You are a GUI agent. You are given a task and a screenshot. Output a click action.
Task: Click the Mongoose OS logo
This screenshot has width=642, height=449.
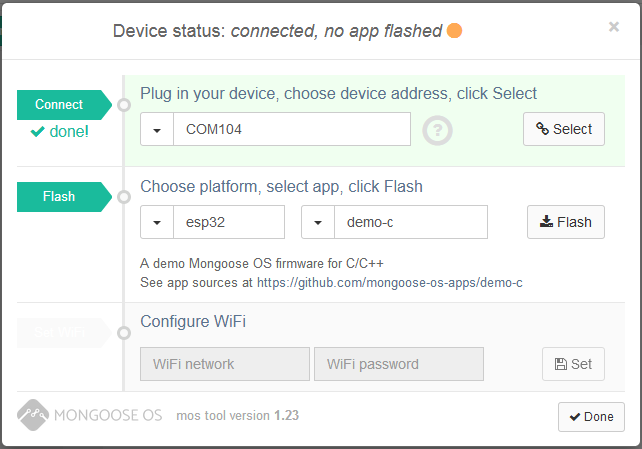pyautogui.click(x=90, y=414)
